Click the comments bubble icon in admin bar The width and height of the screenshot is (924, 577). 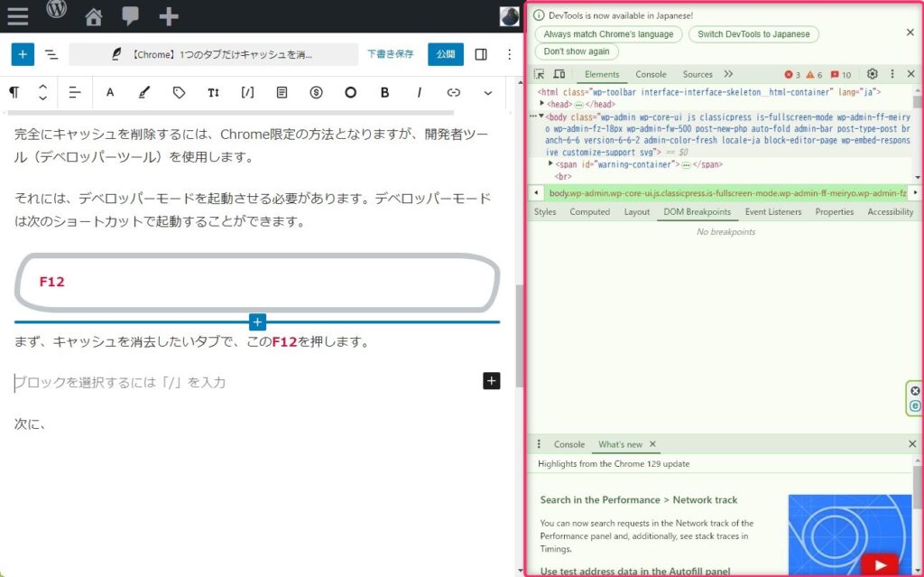[131, 16]
